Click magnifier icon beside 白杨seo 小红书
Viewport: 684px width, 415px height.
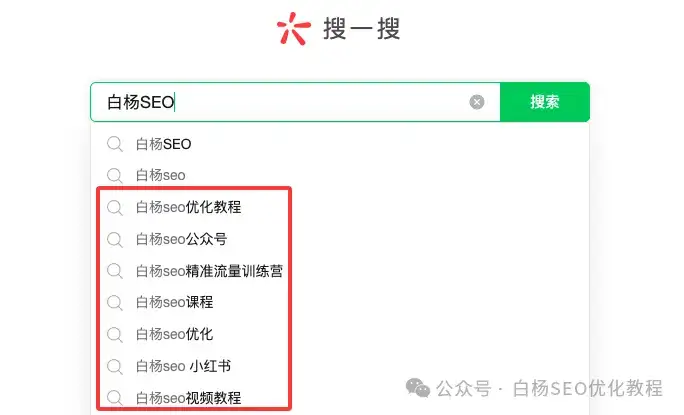(115, 367)
